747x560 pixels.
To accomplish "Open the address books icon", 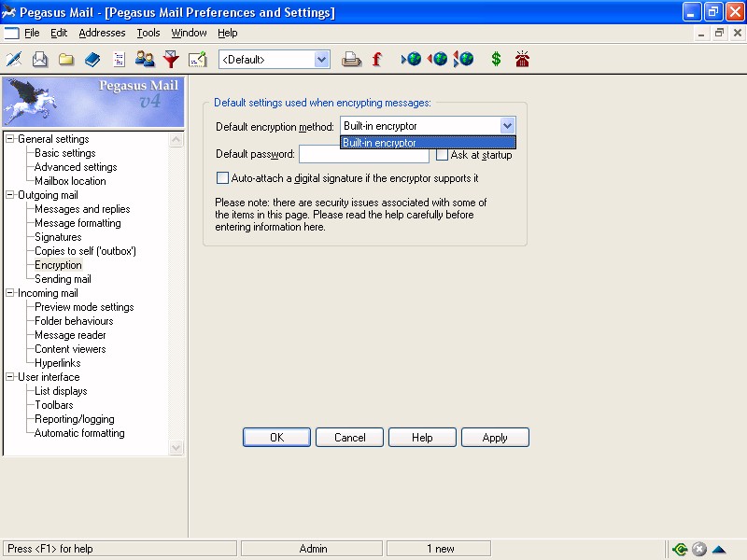I will coord(92,60).
